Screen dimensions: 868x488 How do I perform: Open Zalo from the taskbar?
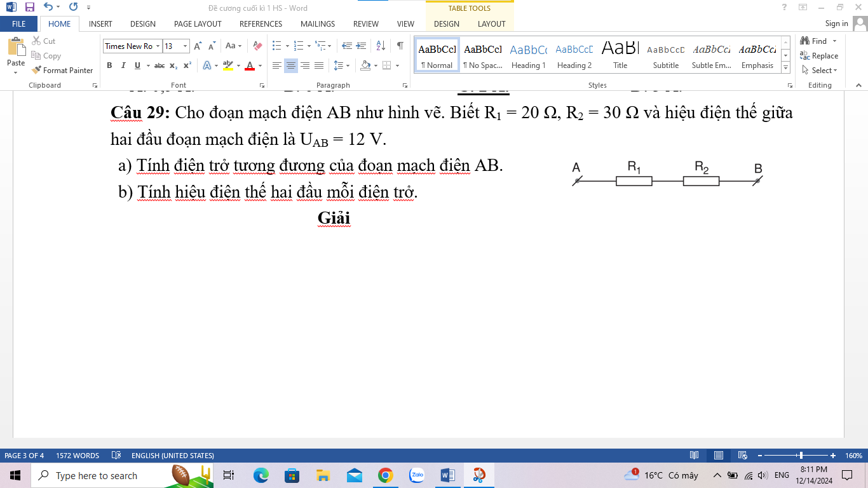(x=417, y=475)
